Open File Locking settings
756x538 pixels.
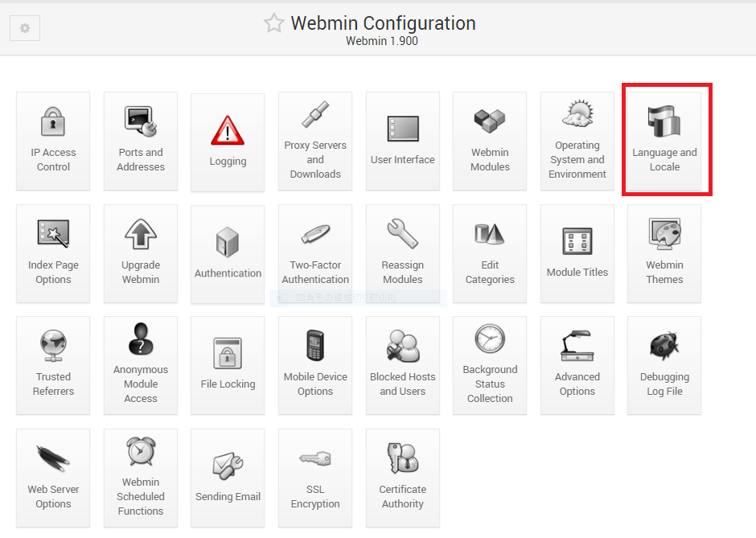tap(228, 365)
